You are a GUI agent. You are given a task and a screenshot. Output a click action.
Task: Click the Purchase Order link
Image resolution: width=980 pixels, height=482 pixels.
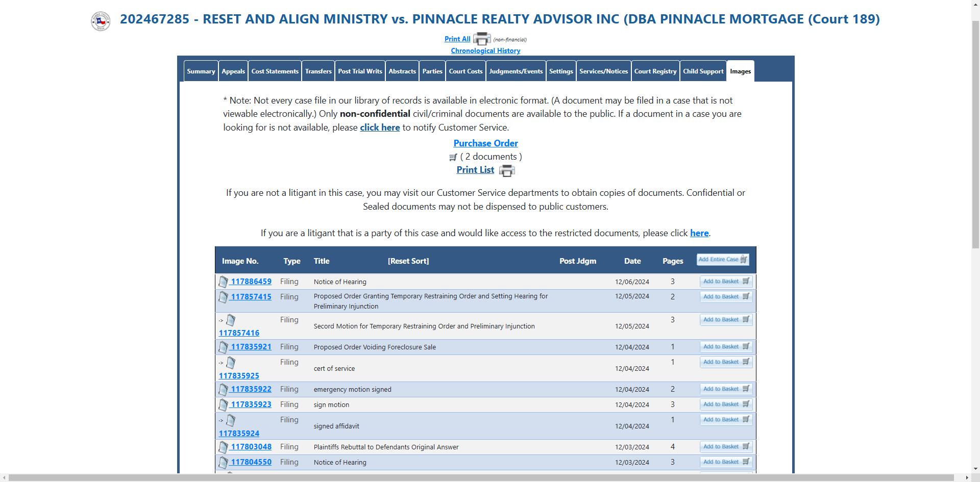pyautogui.click(x=485, y=143)
